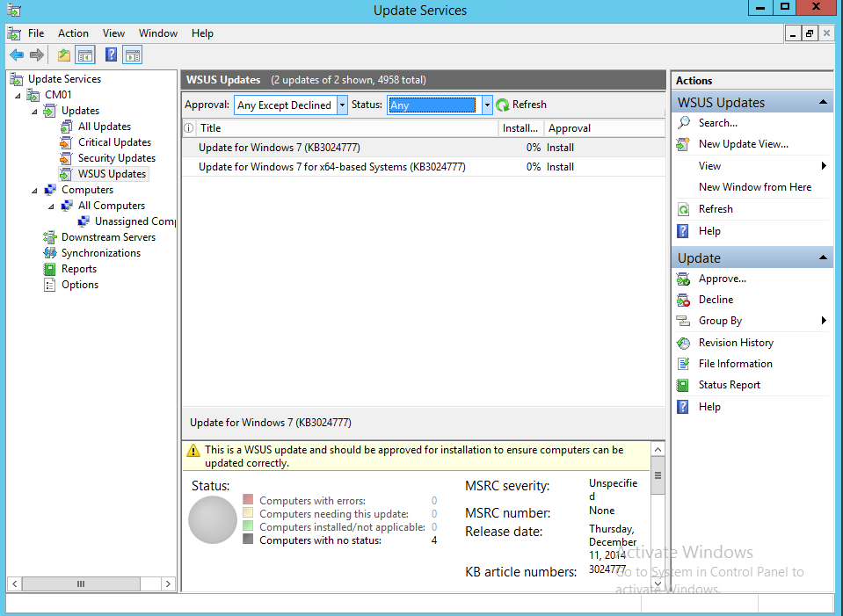Open Revision History from Actions pane
This screenshot has width=843, height=616.
[x=735, y=343]
